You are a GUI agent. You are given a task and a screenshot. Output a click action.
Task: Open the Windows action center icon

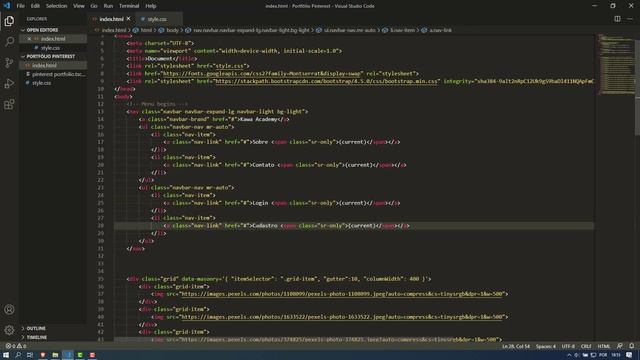point(629,355)
